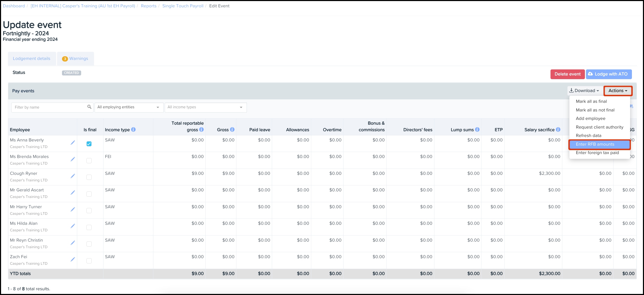Choose Mark all as final option
644x295 pixels.
coord(591,101)
